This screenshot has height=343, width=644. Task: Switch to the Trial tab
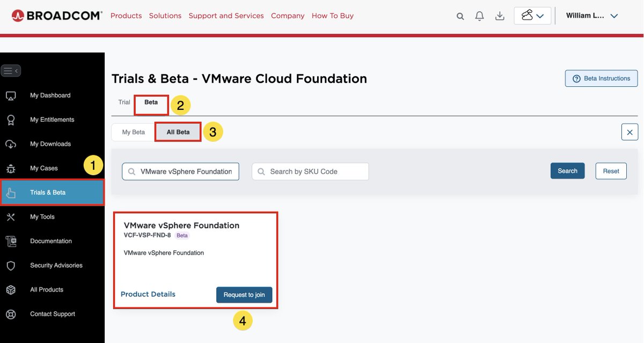click(x=124, y=102)
